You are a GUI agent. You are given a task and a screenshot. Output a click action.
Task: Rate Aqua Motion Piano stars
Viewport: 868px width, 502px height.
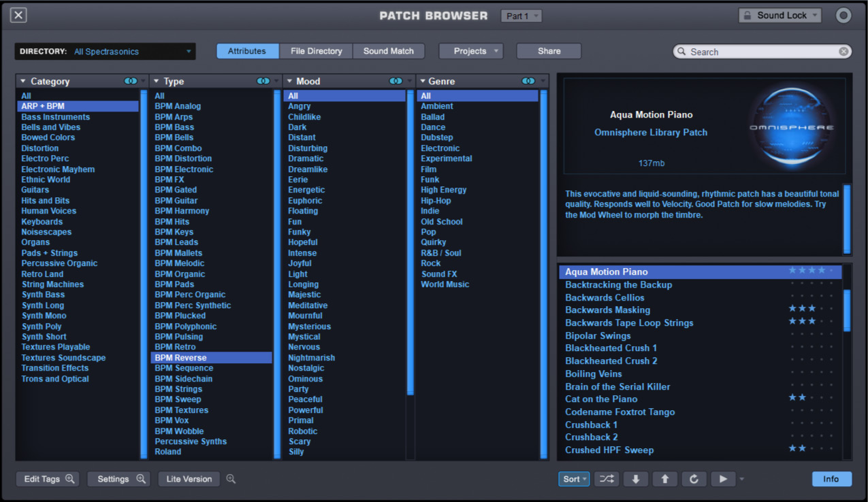click(x=811, y=271)
